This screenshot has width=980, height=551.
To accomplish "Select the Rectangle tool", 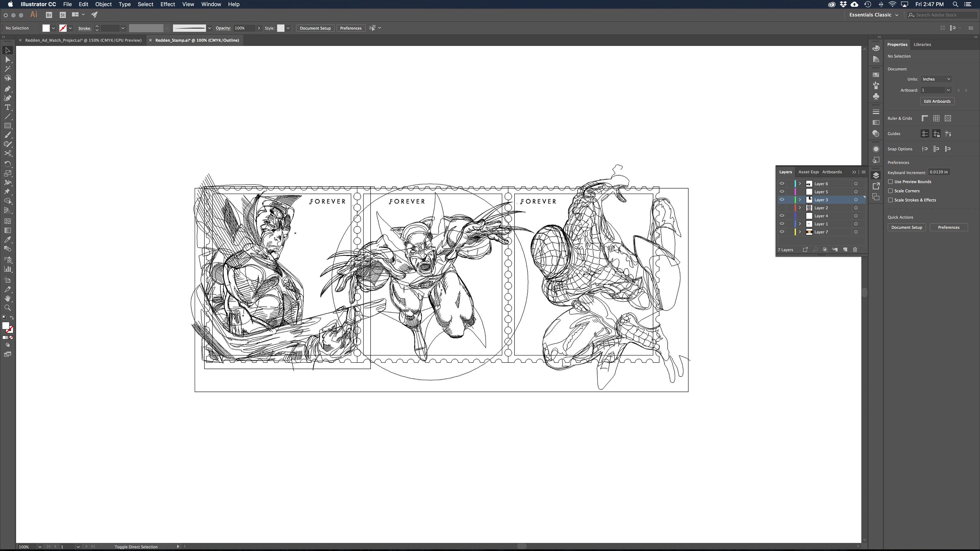I will (7, 126).
